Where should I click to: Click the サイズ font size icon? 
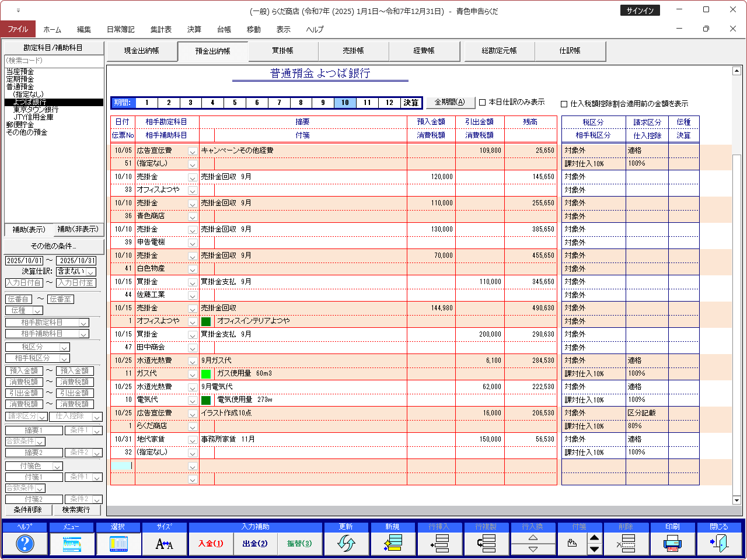[x=165, y=544]
